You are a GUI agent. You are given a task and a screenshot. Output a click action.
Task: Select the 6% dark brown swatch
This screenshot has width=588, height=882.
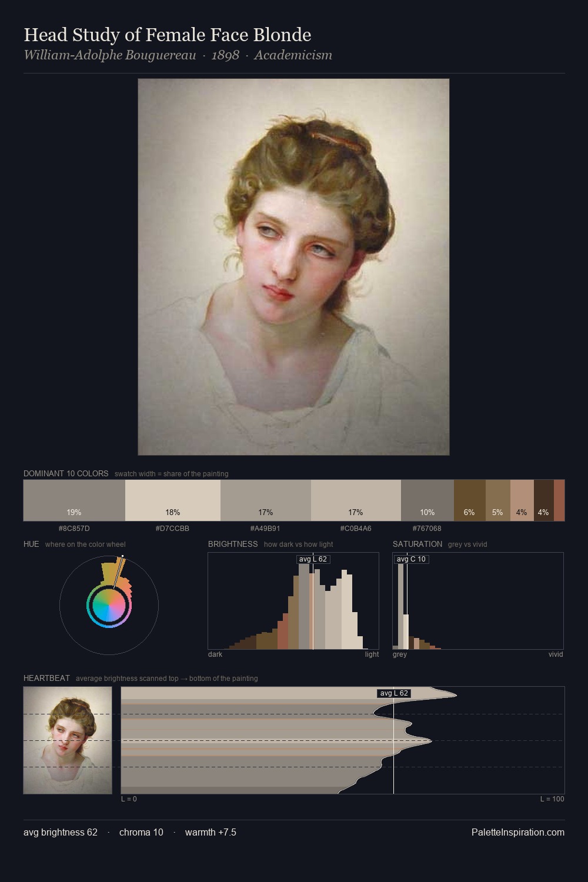[x=470, y=500]
